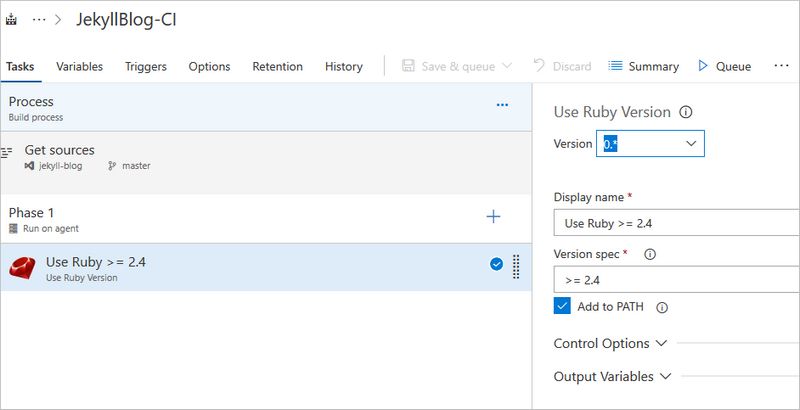Click the Ruby gem task icon

[x=24, y=268]
